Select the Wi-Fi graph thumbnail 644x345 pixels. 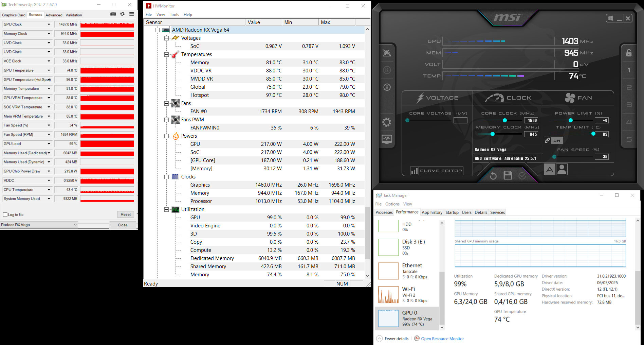pyautogui.click(x=388, y=295)
